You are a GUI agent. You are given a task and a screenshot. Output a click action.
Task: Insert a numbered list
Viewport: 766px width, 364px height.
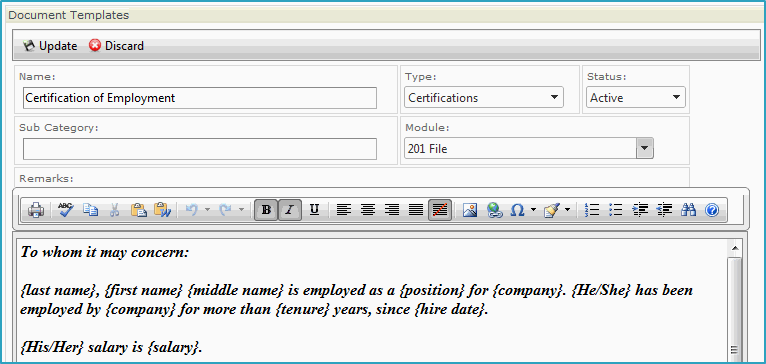point(592,210)
